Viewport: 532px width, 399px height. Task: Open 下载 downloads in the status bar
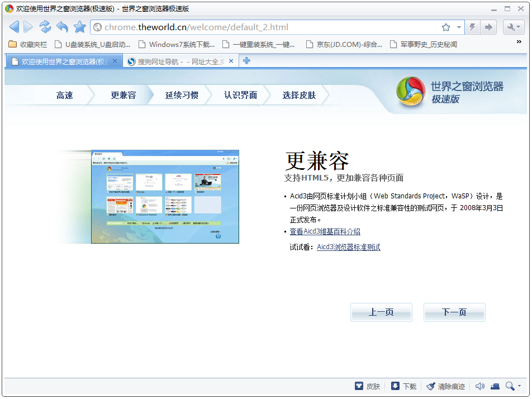(x=403, y=386)
